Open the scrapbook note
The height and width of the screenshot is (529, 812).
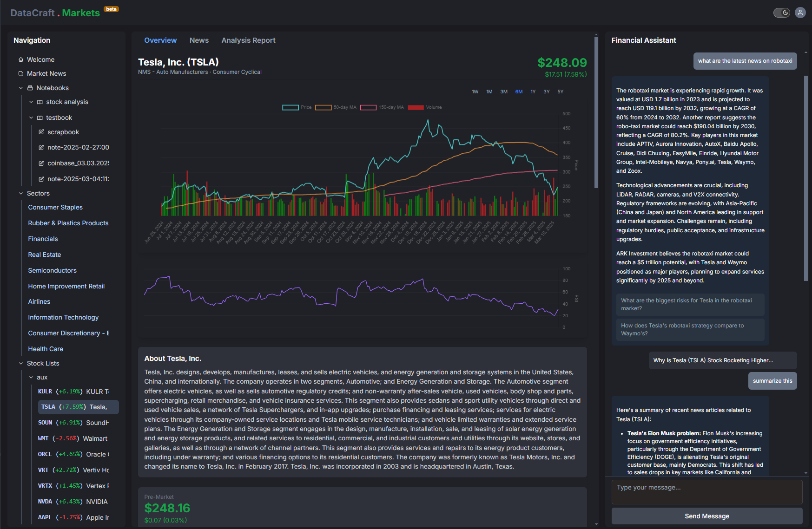coord(63,132)
